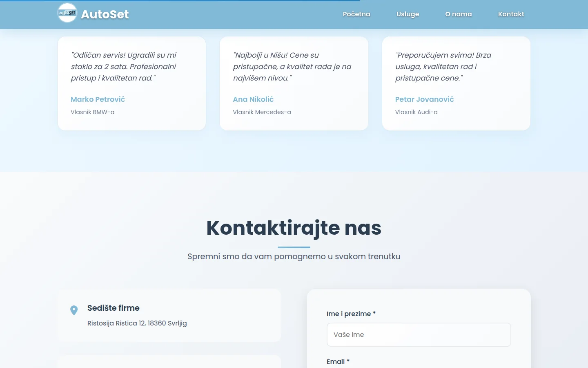
Task: Go to the Kontakt menu item
Action: pos(511,14)
